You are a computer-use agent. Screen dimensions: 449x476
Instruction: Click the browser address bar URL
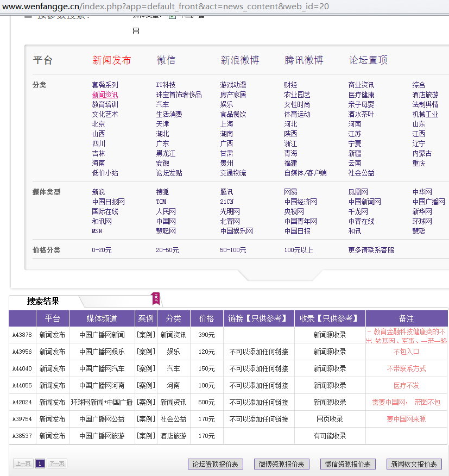166,7
